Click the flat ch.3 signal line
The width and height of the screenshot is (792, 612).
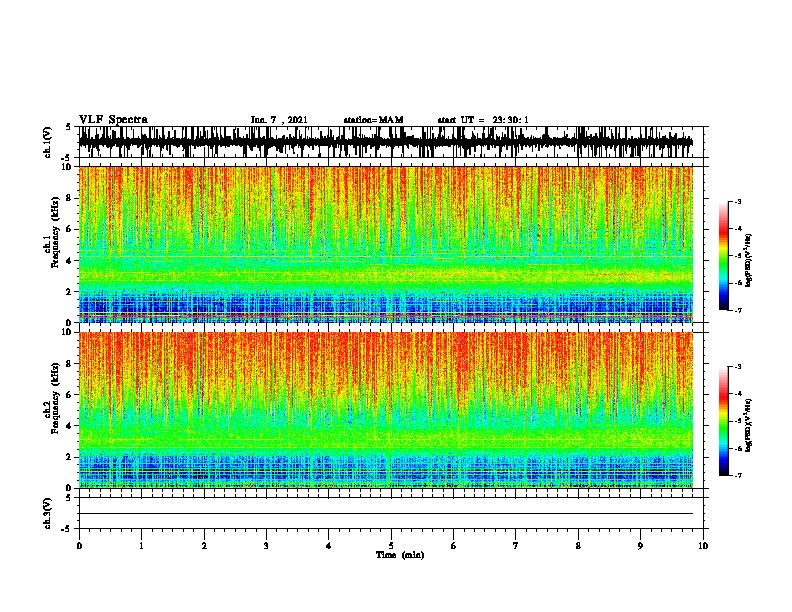[386, 514]
